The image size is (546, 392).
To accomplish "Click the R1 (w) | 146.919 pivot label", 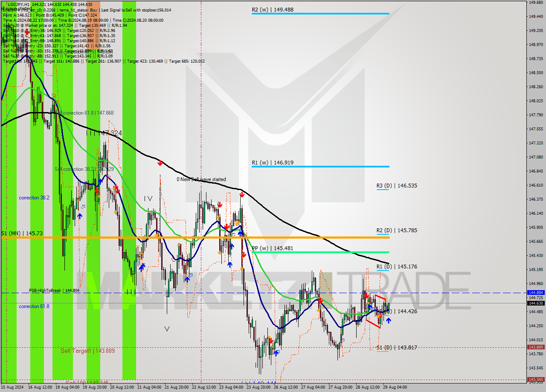I will pos(272,162).
